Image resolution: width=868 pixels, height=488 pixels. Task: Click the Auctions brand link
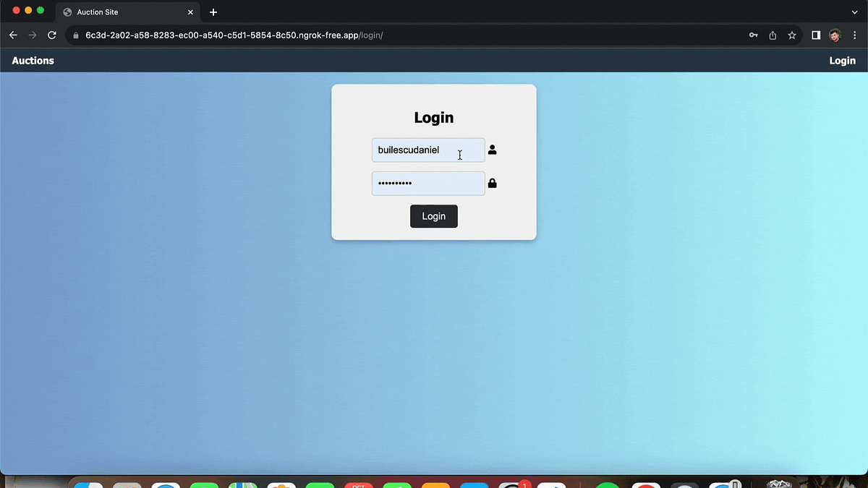click(33, 61)
